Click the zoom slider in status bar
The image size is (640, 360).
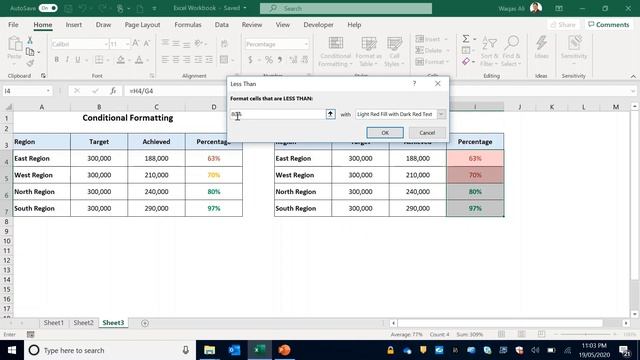pyautogui.click(x=587, y=334)
